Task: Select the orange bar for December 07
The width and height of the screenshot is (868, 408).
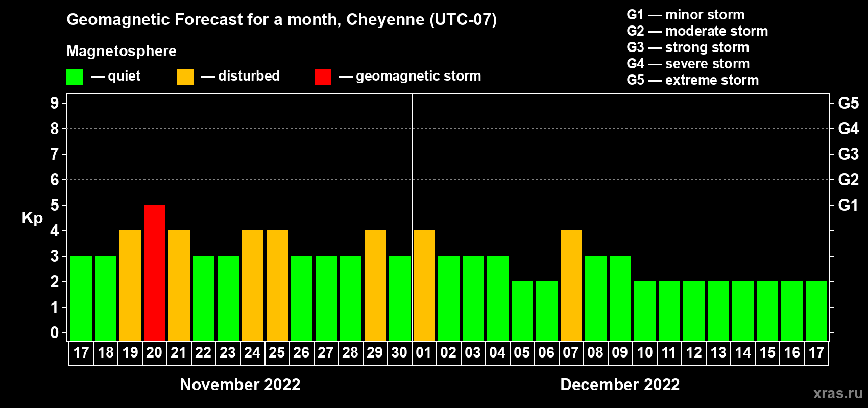Action: tap(571, 285)
